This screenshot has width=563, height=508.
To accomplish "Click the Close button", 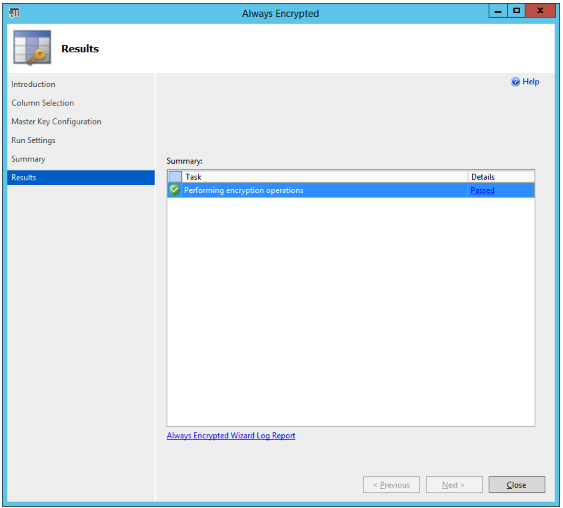I will click(x=517, y=485).
